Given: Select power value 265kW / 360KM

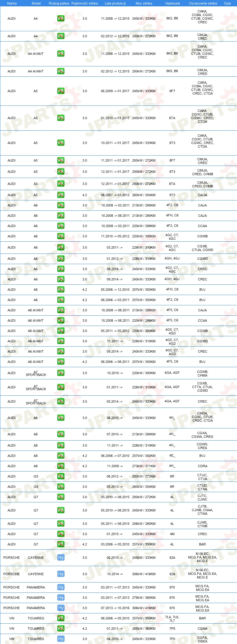Looking at the screenshot, I should click(144, 629).
